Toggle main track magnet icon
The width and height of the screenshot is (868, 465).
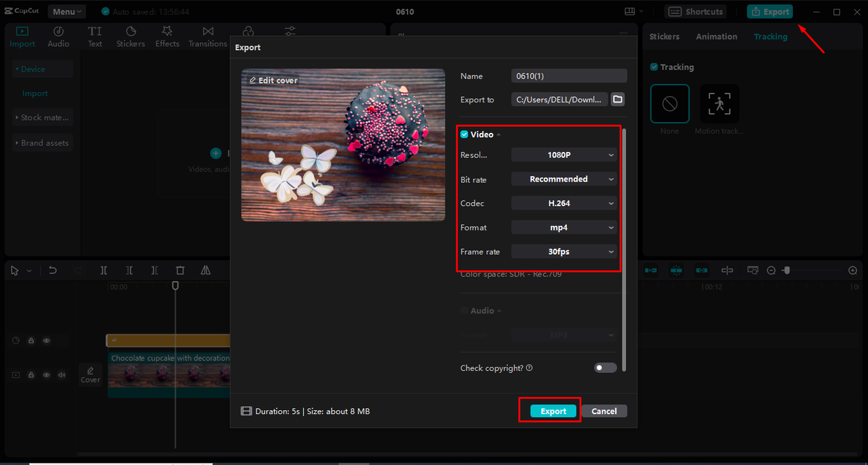tap(650, 270)
